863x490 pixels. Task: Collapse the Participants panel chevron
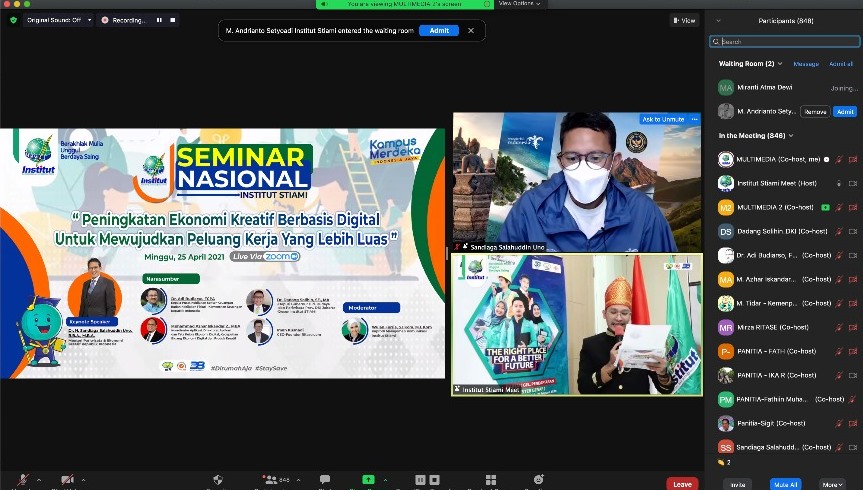718,20
